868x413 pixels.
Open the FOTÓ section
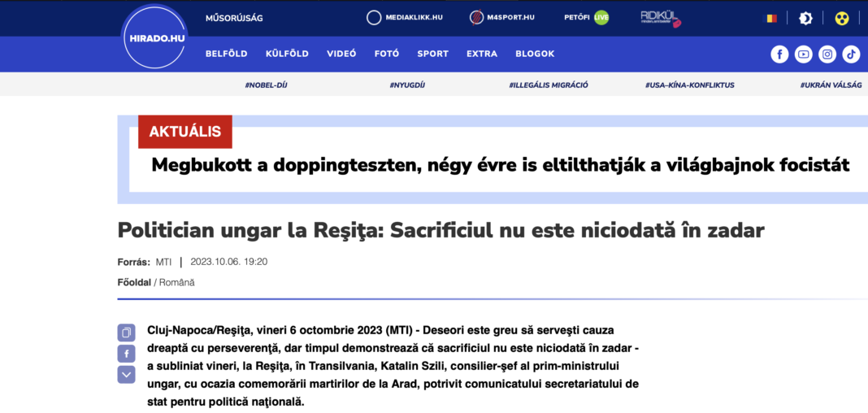387,54
